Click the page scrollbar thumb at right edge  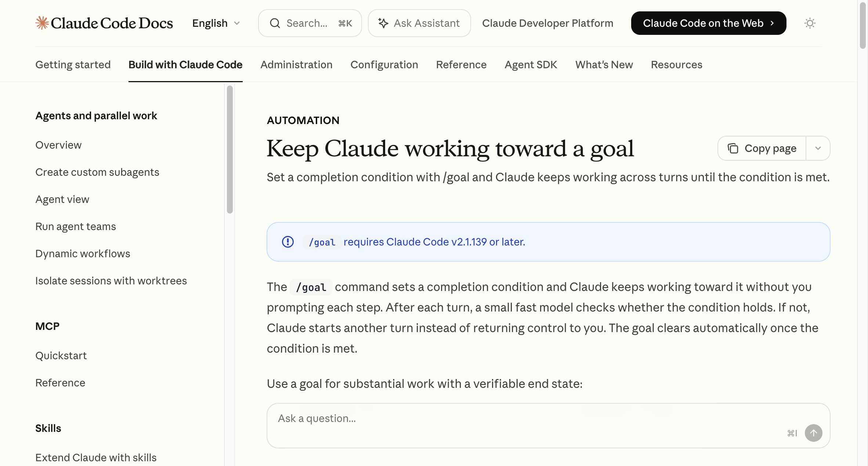863,25
